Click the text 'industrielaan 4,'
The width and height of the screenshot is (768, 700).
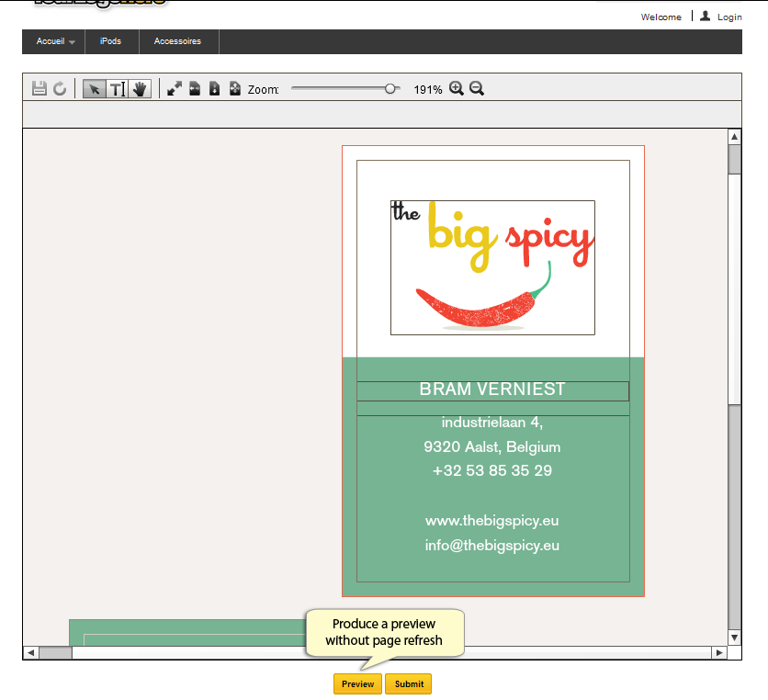(492, 423)
